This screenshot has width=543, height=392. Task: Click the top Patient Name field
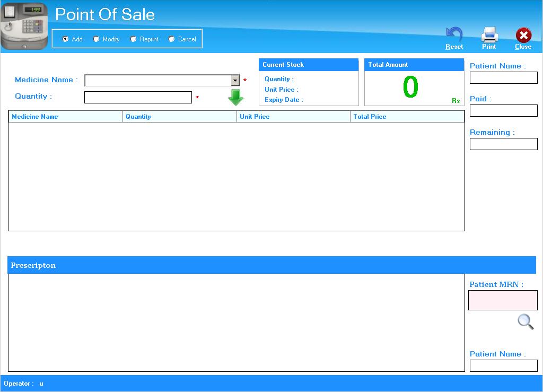click(504, 77)
